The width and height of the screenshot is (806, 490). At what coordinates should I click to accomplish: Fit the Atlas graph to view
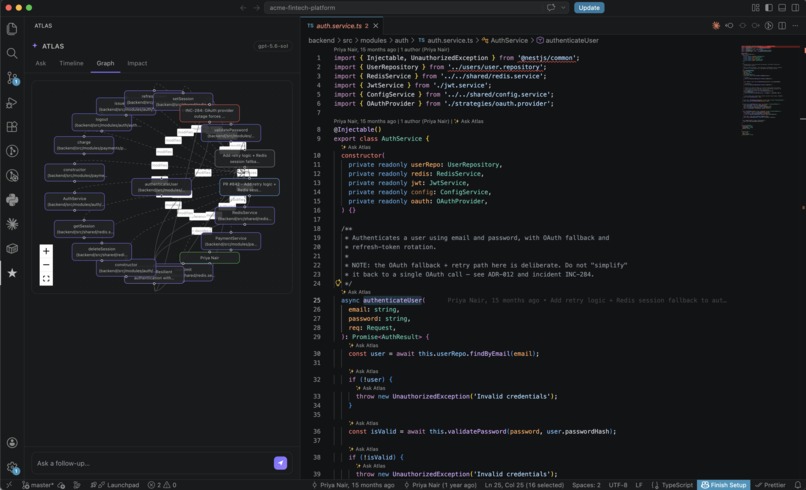tap(46, 279)
